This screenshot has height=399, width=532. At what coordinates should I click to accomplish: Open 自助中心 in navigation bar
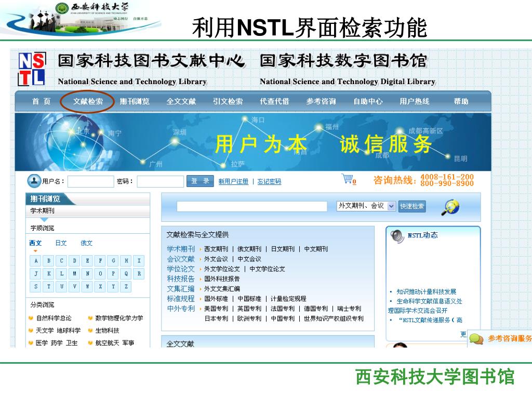point(368,101)
